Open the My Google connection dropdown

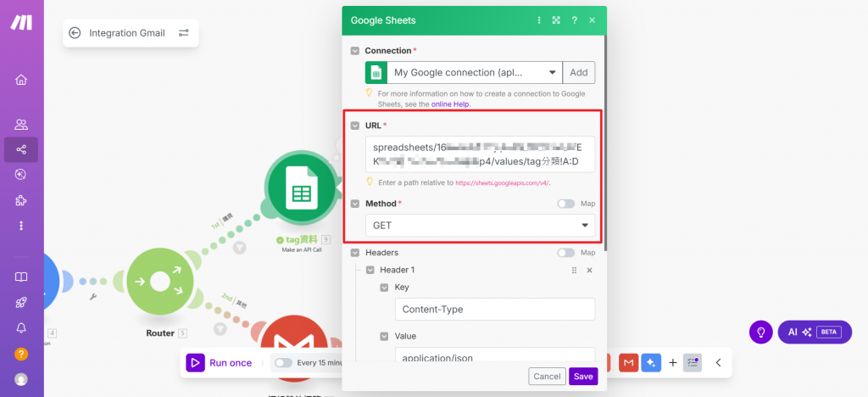[475, 73]
